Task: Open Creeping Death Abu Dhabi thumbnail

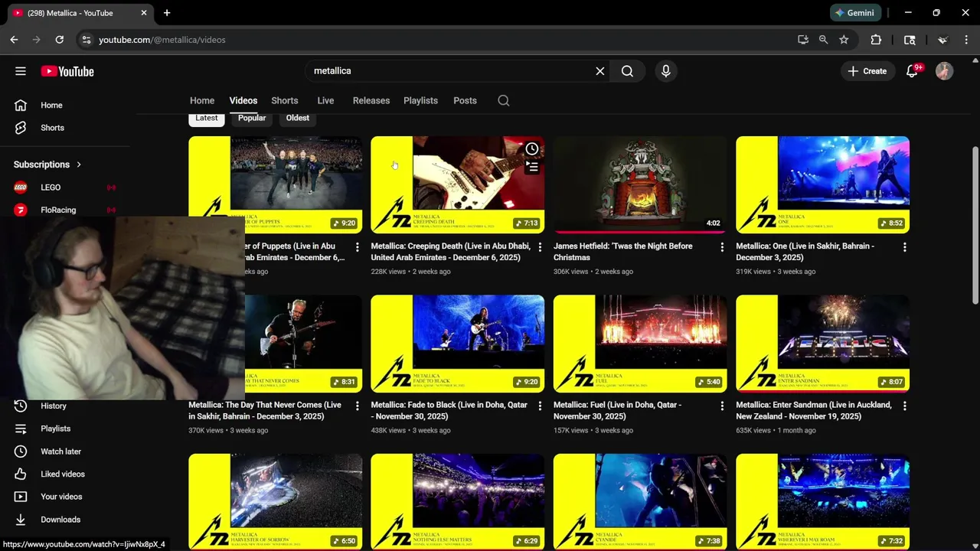Action: click(458, 184)
